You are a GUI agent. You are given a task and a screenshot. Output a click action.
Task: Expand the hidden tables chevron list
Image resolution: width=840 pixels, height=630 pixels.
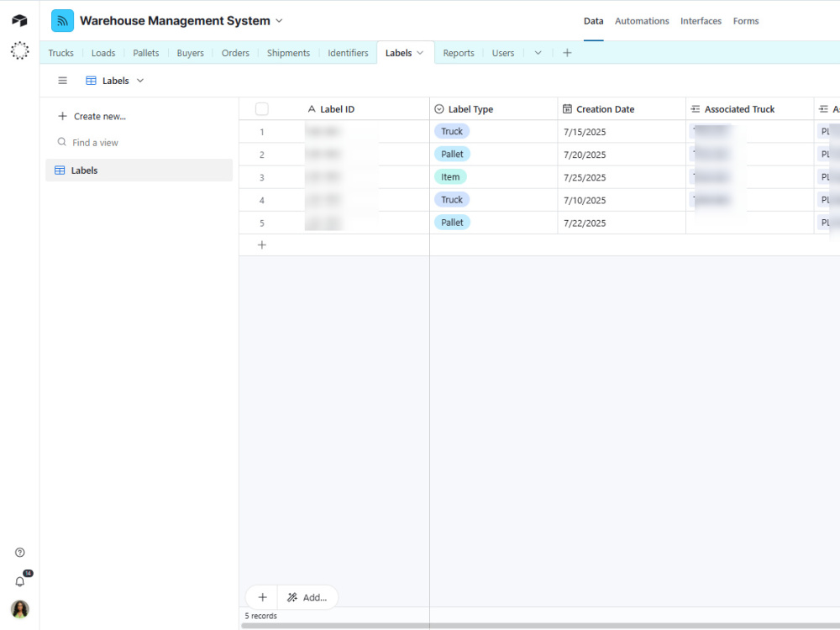538,52
